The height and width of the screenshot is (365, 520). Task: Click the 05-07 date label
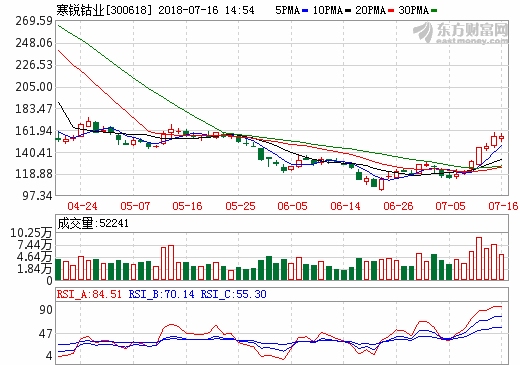135,206
